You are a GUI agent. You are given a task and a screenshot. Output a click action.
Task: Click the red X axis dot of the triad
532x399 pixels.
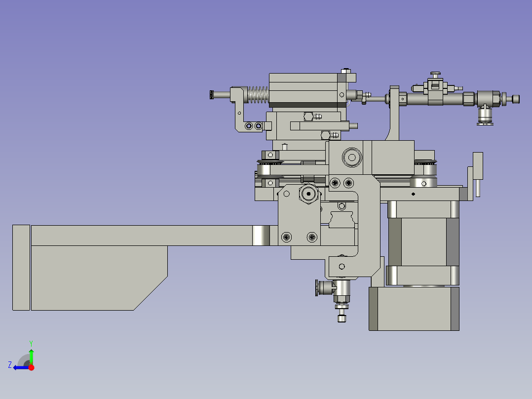(x=32, y=367)
